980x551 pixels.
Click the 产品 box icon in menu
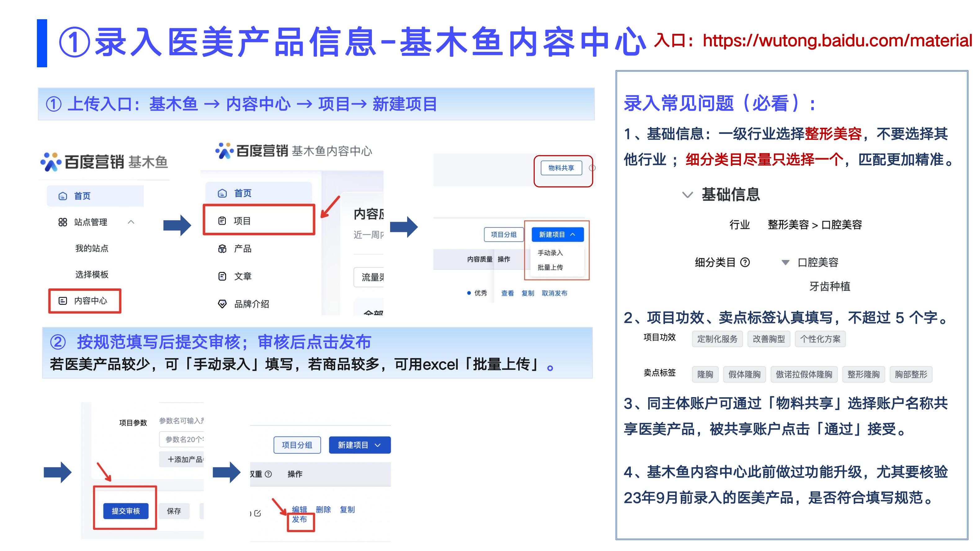point(222,249)
